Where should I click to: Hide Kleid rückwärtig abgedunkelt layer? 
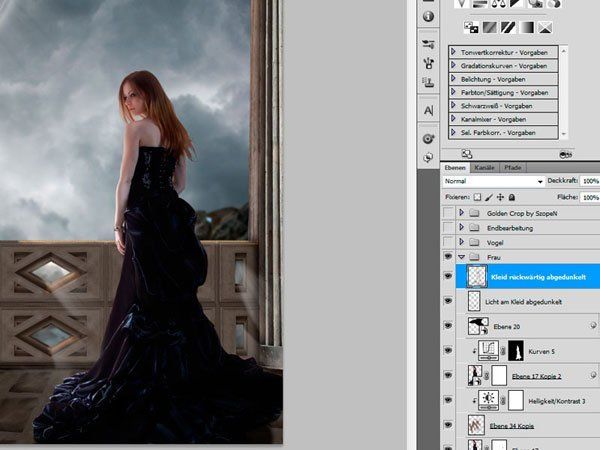(448, 276)
